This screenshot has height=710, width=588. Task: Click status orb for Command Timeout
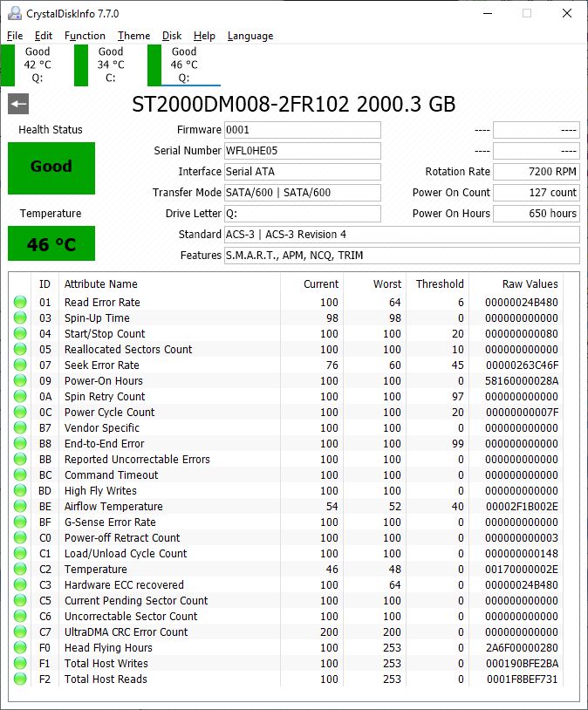pyautogui.click(x=20, y=475)
